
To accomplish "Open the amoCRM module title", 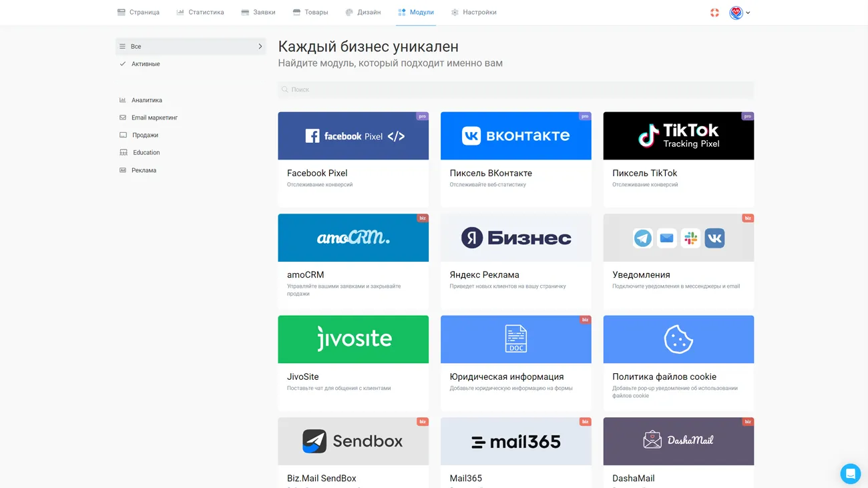I will pyautogui.click(x=305, y=275).
